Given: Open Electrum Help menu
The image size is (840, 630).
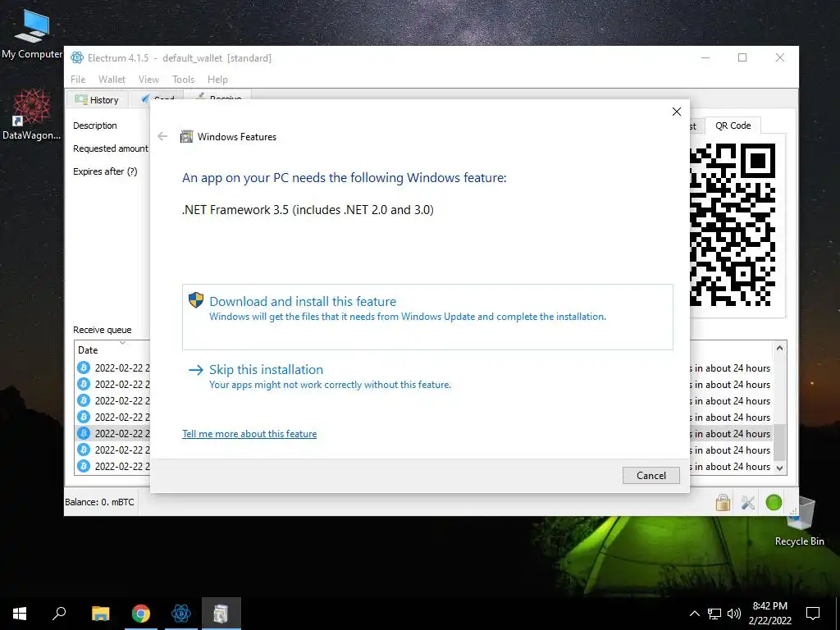Looking at the screenshot, I should pos(217,80).
